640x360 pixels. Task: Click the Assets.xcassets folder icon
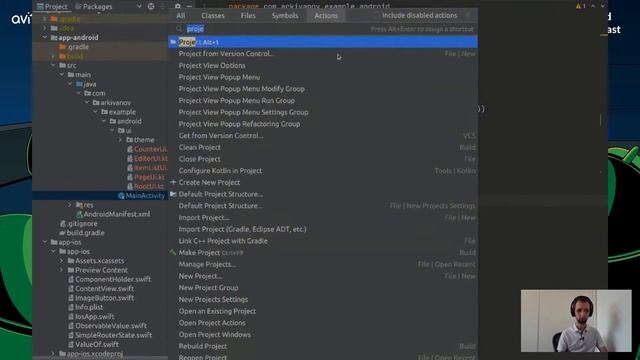(71, 260)
